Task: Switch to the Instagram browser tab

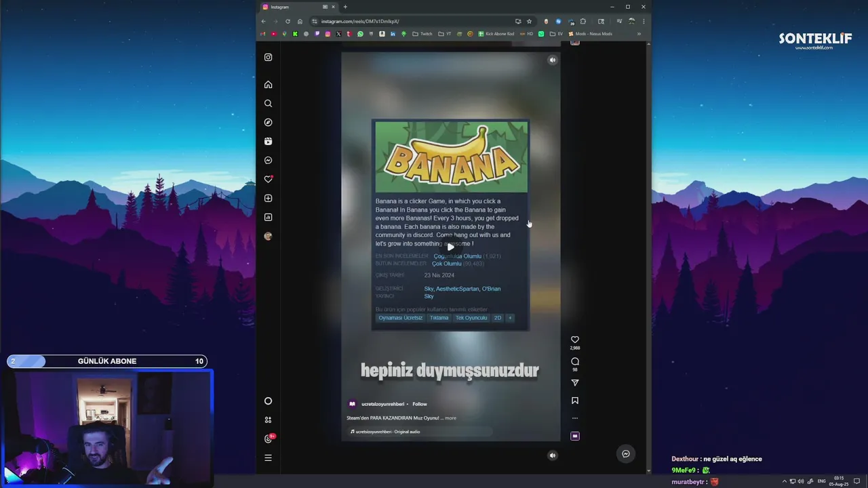Action: coord(298,7)
